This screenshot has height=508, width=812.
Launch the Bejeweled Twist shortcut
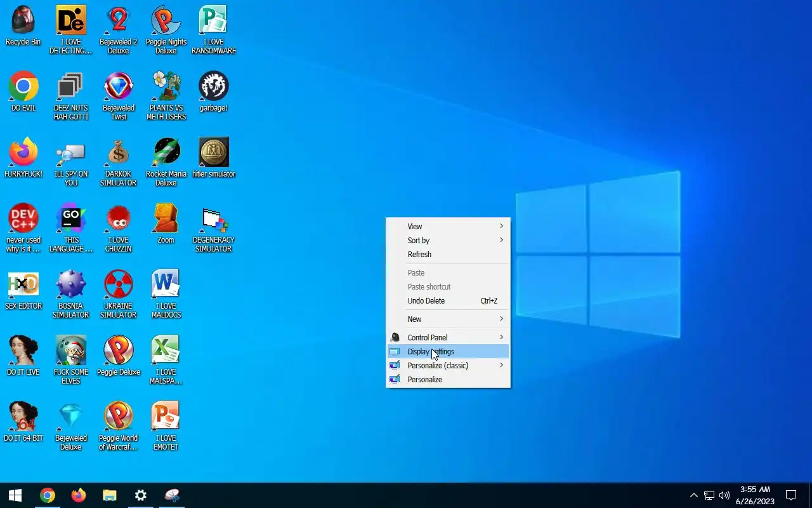tap(119, 96)
